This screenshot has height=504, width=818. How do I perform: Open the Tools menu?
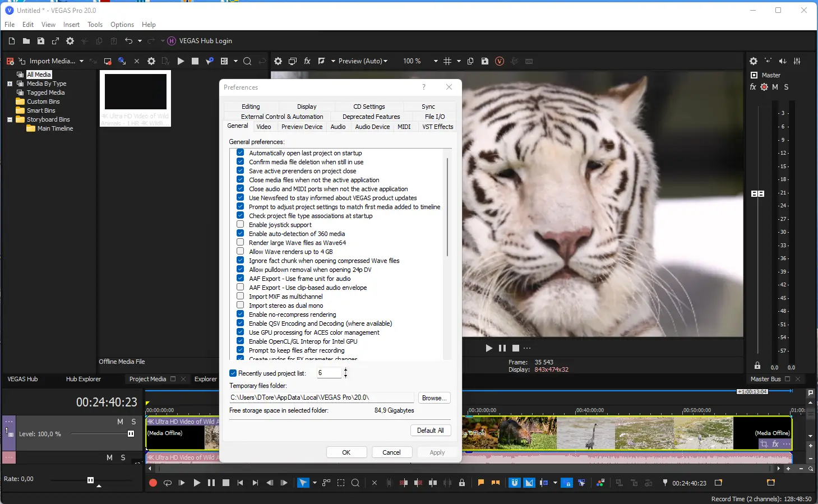click(x=95, y=25)
